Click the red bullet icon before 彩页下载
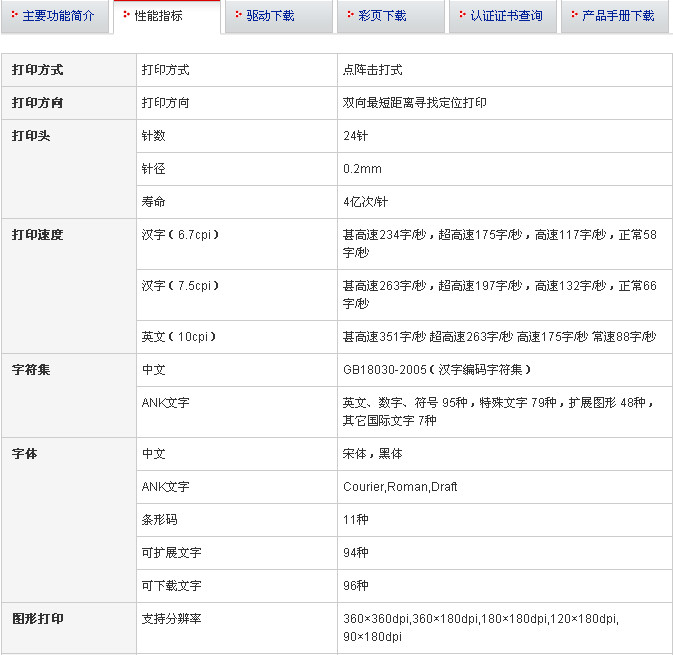Screen dimensions: 673x655 [x=350, y=16]
